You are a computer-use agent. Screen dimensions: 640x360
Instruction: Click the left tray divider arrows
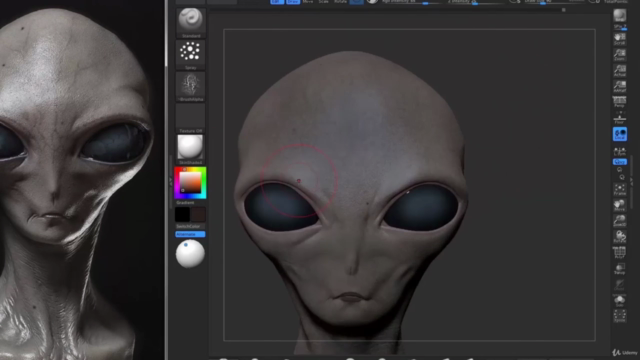coord(171,181)
